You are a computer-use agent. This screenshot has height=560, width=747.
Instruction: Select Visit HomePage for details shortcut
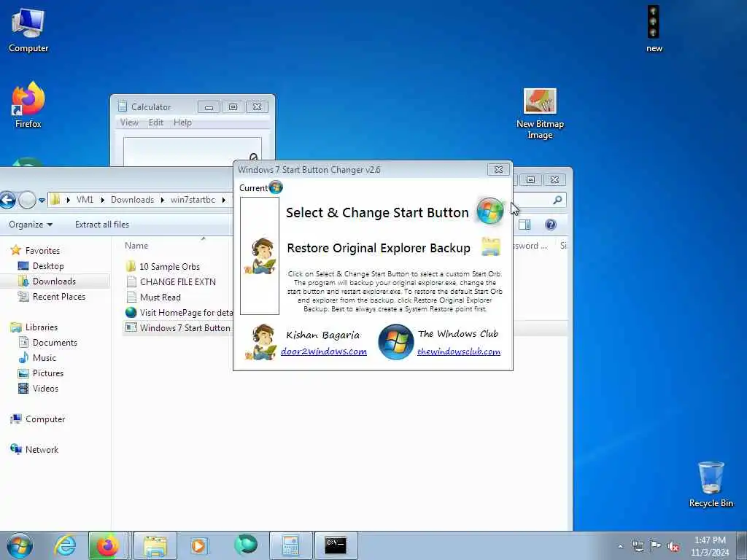(x=179, y=312)
